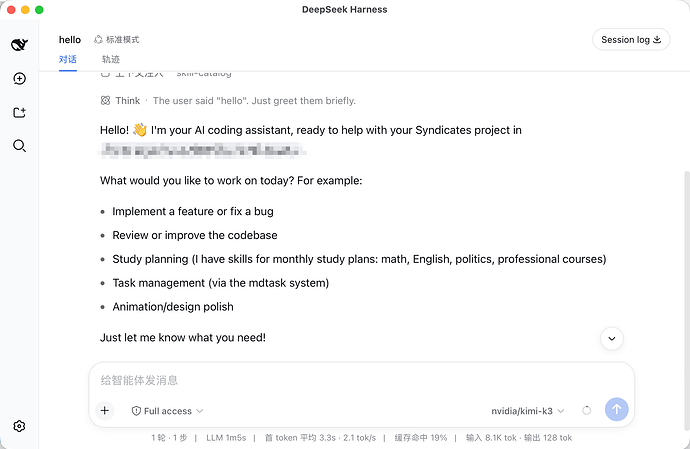The height and width of the screenshot is (449, 690).
Task: Click the DeepSeek whale logo icon
Action: coord(19,44)
